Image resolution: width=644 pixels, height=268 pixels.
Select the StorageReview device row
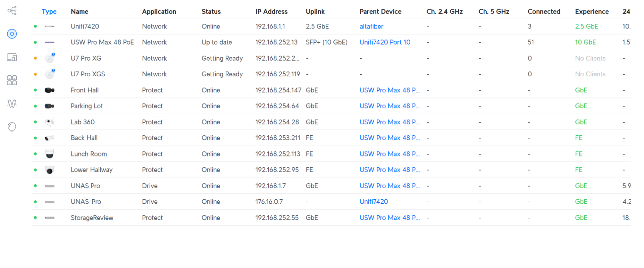pos(331,218)
